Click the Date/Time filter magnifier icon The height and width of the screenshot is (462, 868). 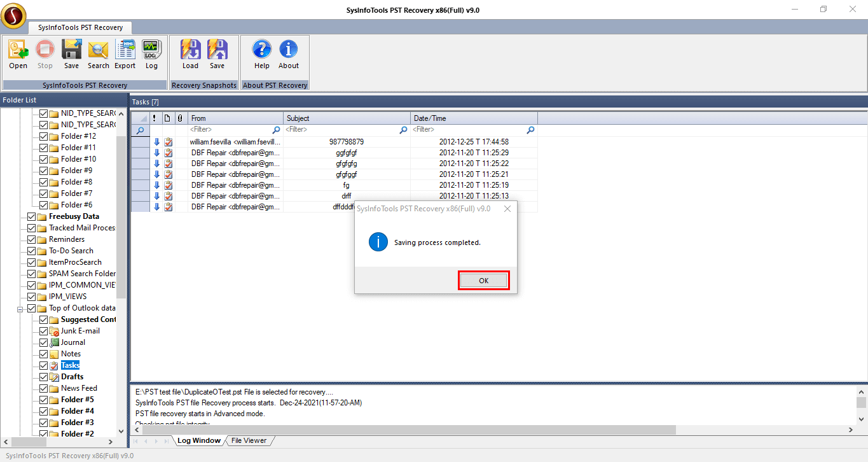pos(530,130)
